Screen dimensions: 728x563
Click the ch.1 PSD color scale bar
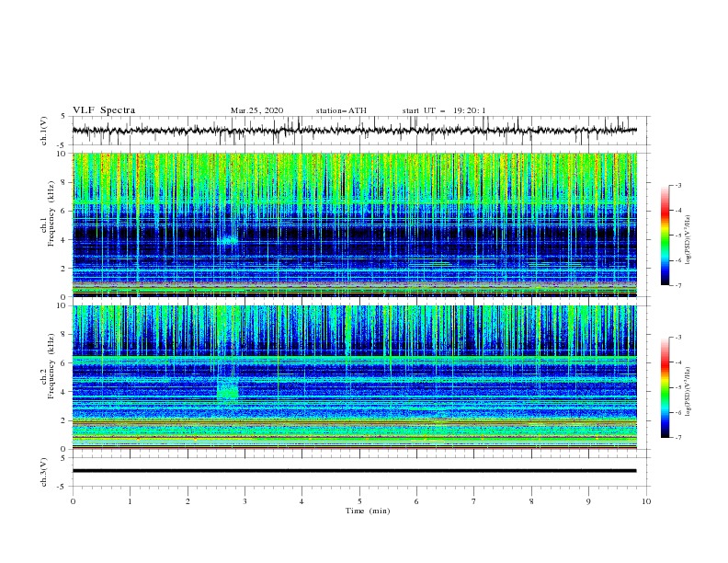click(x=665, y=236)
